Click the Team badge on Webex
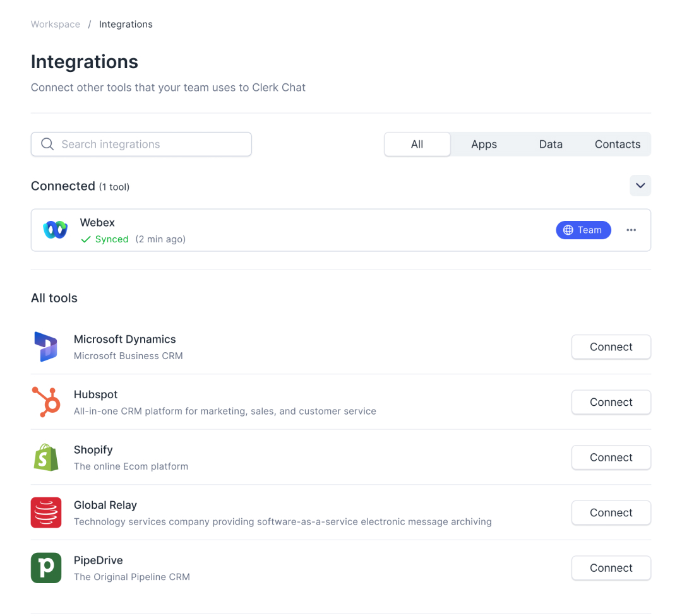This screenshot has width=682, height=616. pyautogui.click(x=583, y=230)
